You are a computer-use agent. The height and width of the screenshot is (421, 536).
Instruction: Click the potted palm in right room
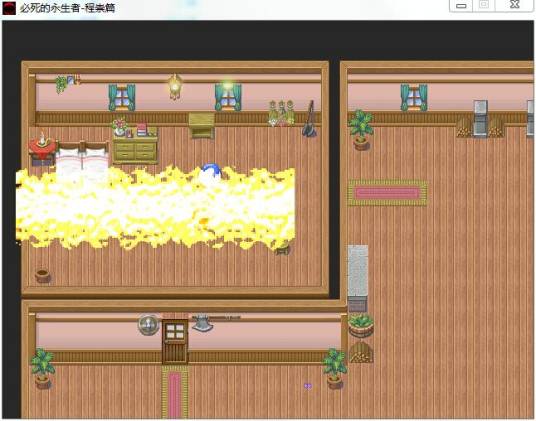click(x=361, y=130)
